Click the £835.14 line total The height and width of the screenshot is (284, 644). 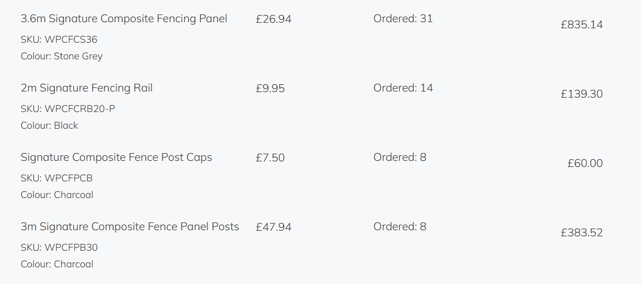(581, 25)
